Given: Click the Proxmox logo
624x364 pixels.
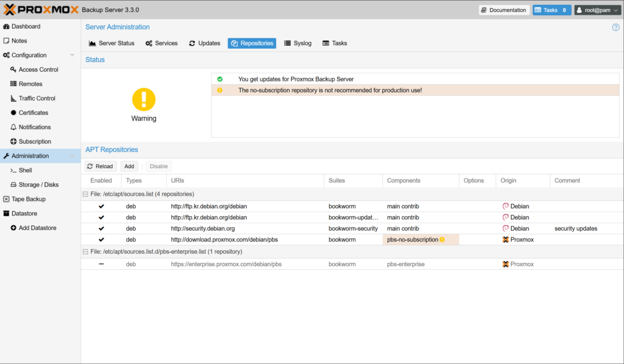Looking at the screenshot, I should [x=41, y=10].
